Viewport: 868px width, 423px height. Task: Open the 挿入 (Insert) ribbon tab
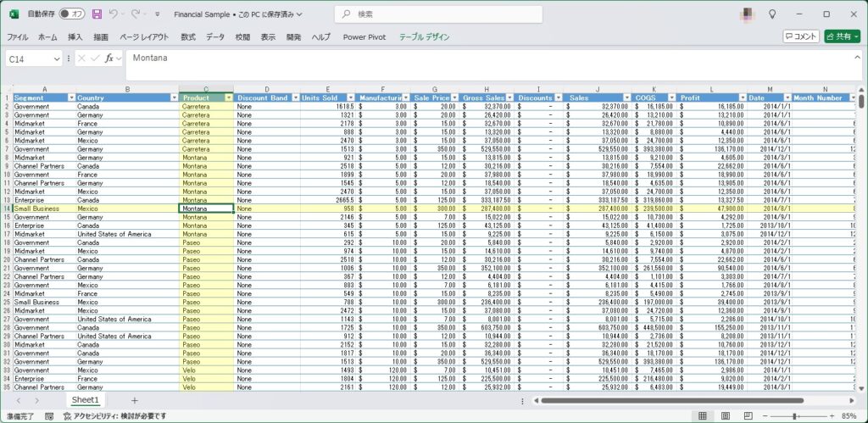(x=75, y=37)
